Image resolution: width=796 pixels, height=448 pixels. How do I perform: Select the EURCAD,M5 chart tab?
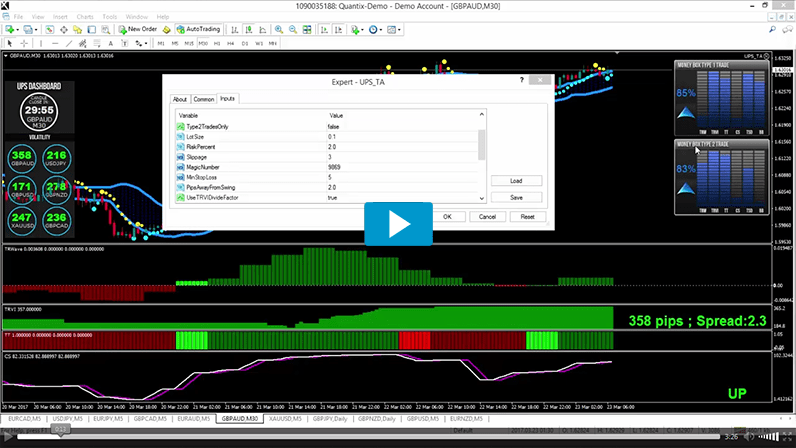click(24, 419)
